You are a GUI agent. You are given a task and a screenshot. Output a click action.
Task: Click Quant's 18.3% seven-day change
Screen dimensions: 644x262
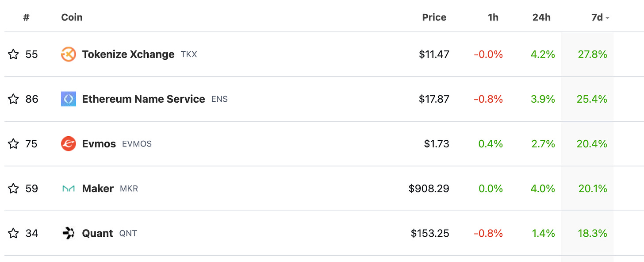[x=593, y=233]
